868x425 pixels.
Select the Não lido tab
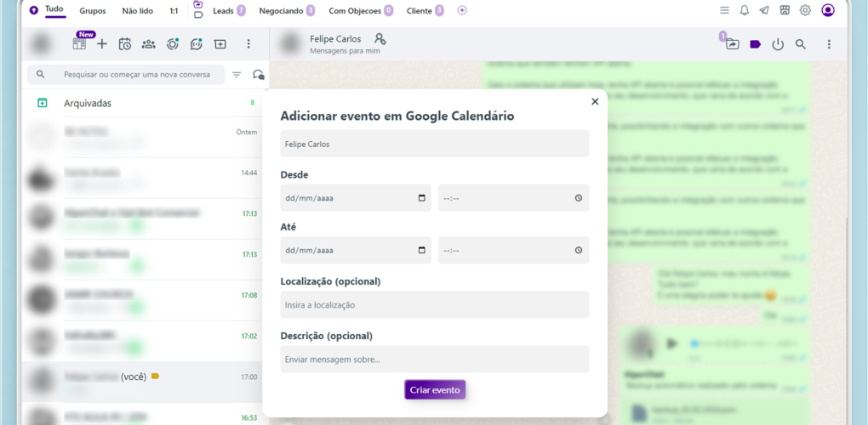click(x=137, y=10)
